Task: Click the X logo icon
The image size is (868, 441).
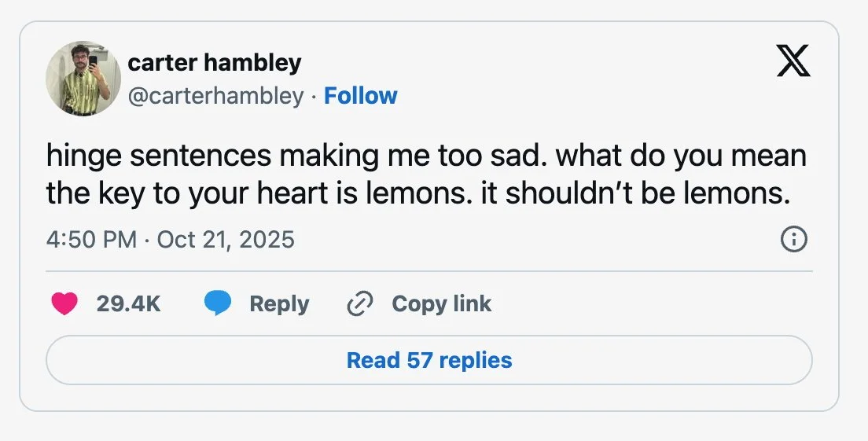Action: [x=793, y=61]
